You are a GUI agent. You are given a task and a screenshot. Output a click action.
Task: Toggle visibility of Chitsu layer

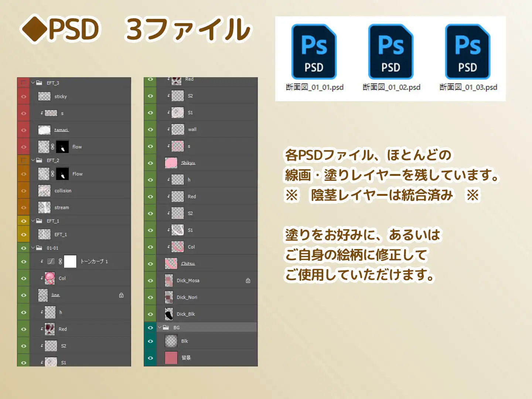click(x=150, y=264)
